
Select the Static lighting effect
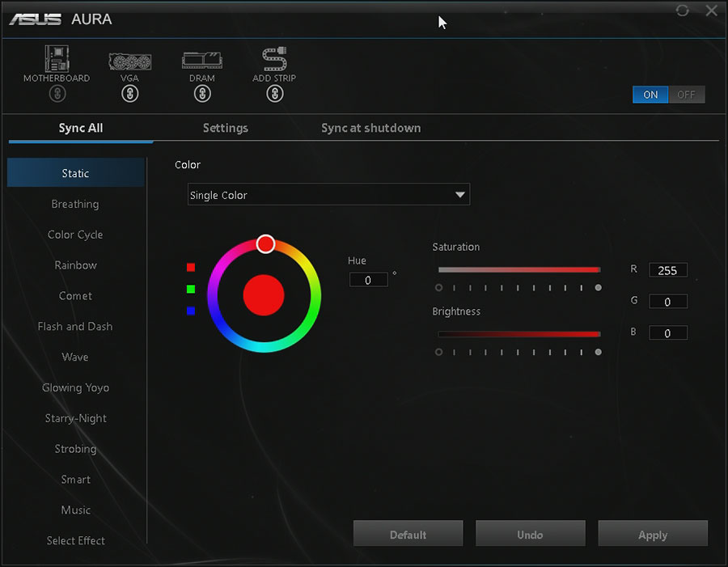(x=76, y=173)
